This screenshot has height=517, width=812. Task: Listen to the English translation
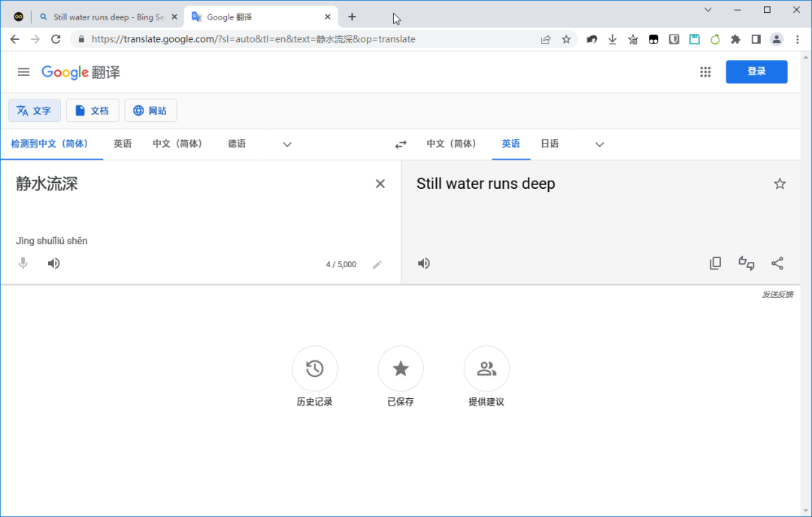click(x=424, y=263)
